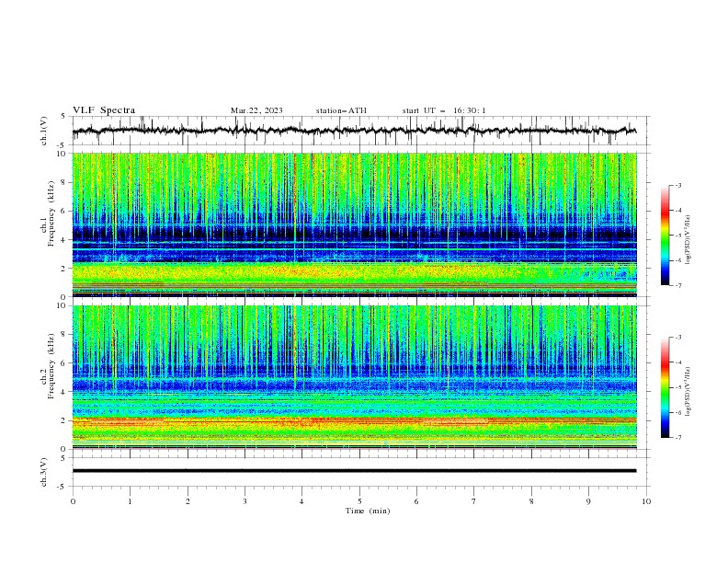Click the ch.2 spectrogram color bar

point(665,387)
